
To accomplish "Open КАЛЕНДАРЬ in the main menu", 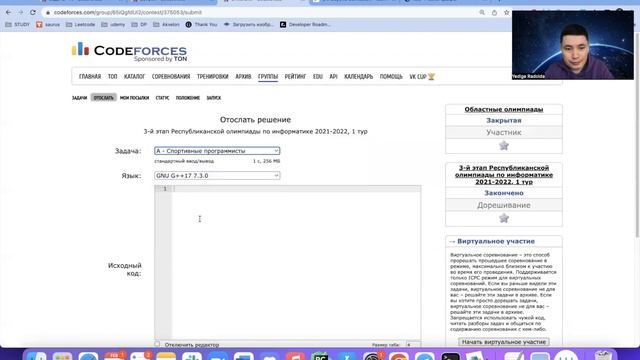I will click(358, 77).
